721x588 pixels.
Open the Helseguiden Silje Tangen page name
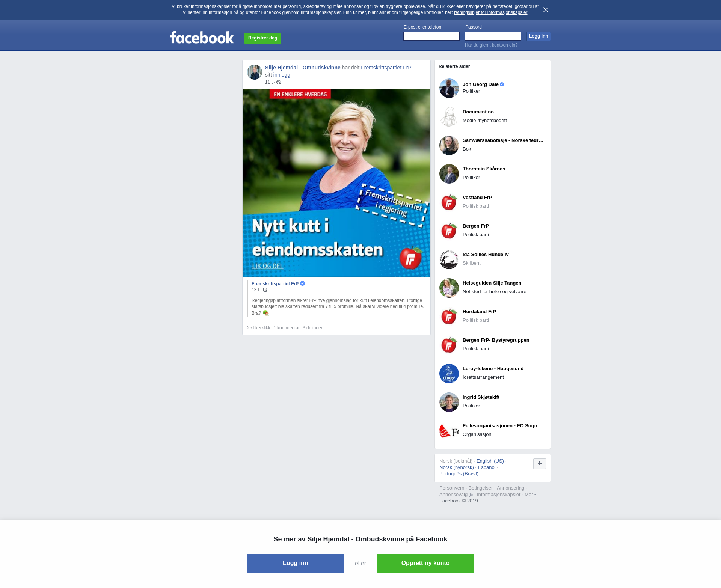point(492,283)
